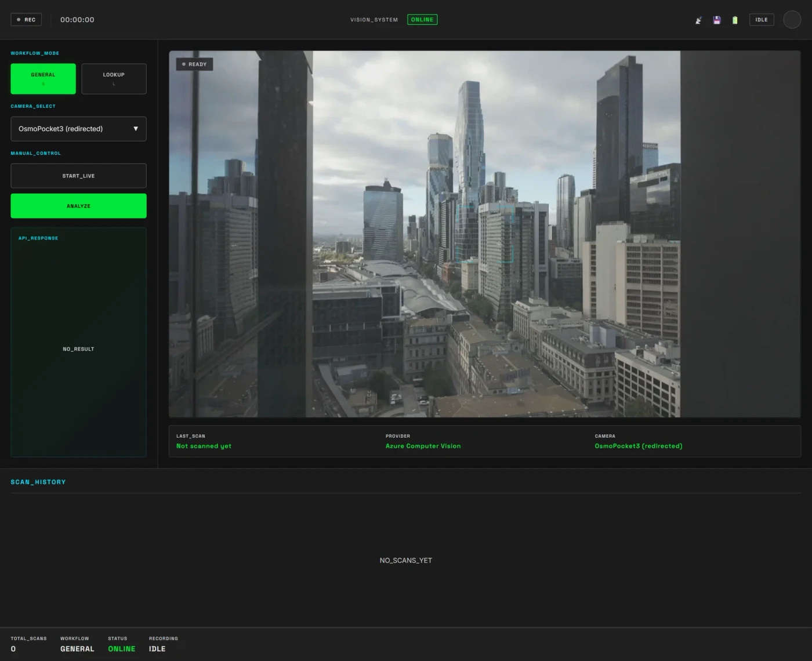Click the battery indicator icon in the top bar
The height and width of the screenshot is (661, 812).
click(734, 19)
